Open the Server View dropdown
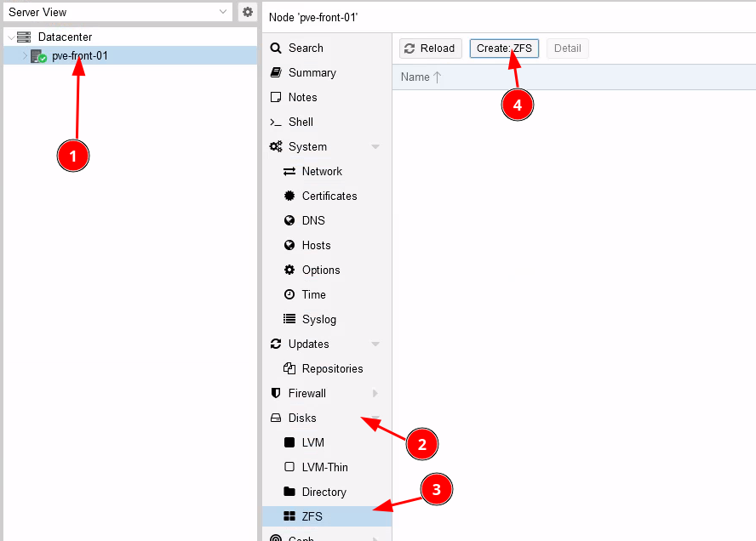The height and width of the screenshot is (541, 756). [224, 12]
